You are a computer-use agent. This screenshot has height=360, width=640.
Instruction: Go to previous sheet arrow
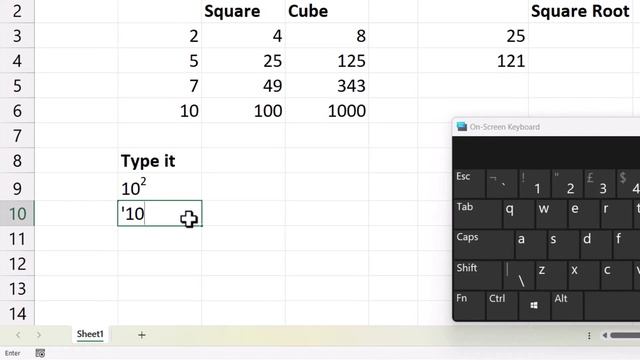point(18,335)
